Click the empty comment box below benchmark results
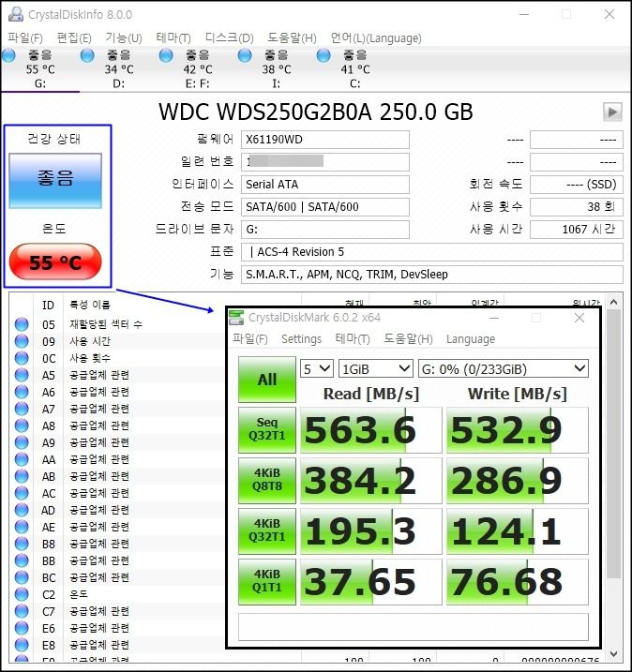632x672 pixels. click(x=414, y=627)
